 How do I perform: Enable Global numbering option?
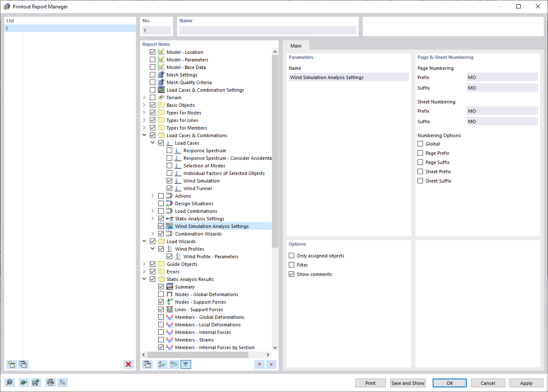click(x=420, y=143)
